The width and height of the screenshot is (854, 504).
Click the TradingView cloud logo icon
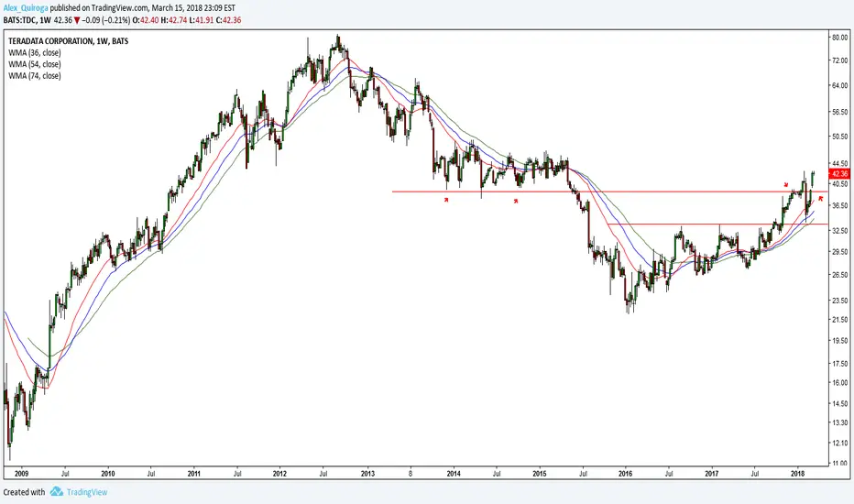[57, 491]
